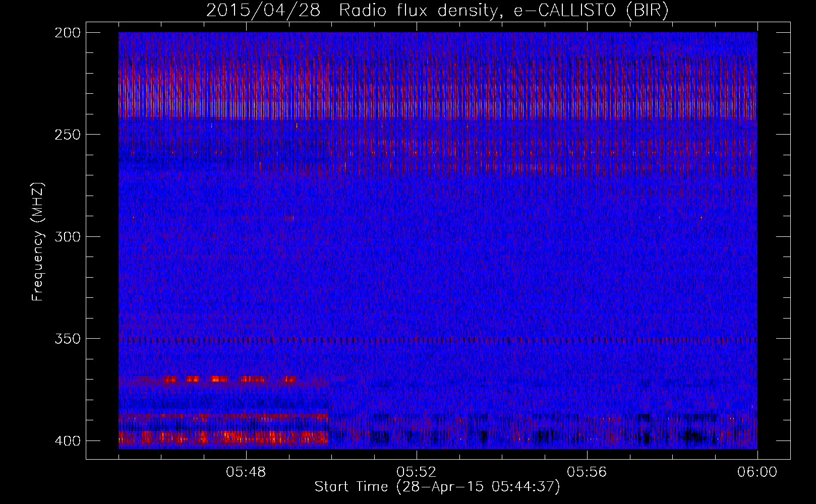This screenshot has height=504, width=816.
Task: Click the thin red line near 388 MHz
Action: (227, 416)
